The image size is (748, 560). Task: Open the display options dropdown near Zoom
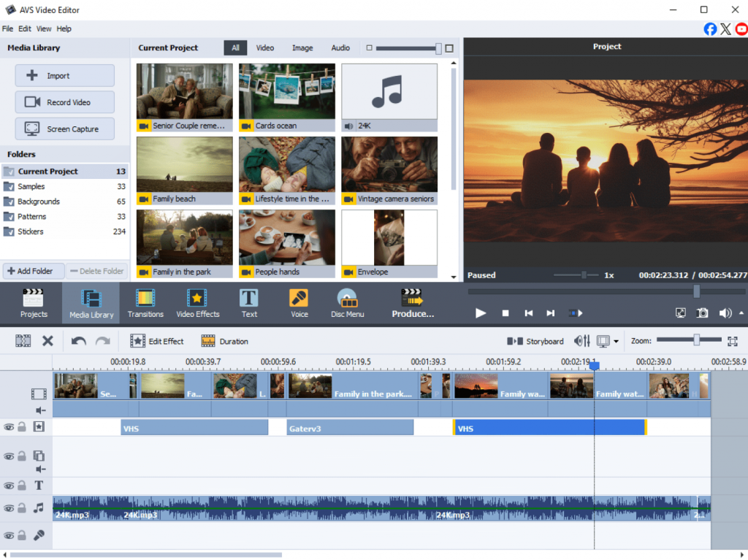pos(617,342)
